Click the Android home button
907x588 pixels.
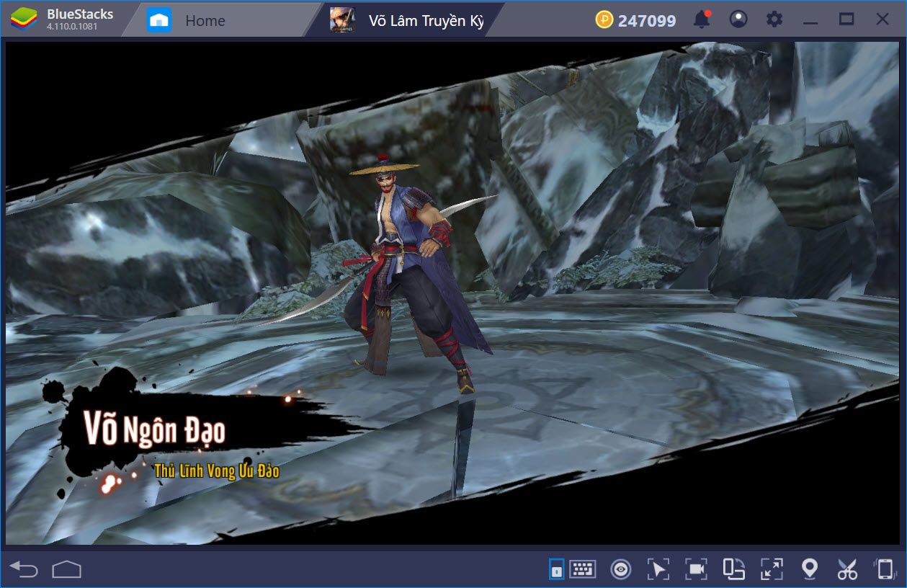66,570
